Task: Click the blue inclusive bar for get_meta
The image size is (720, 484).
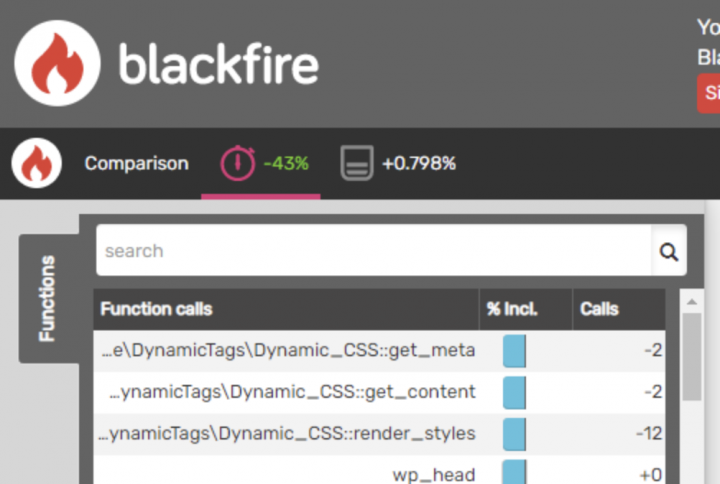Action: click(514, 351)
